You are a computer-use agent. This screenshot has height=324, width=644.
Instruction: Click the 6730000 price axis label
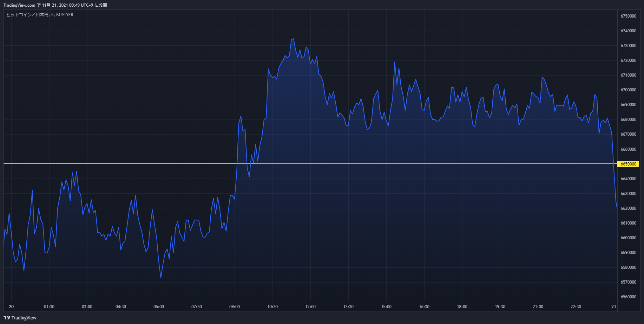click(629, 46)
